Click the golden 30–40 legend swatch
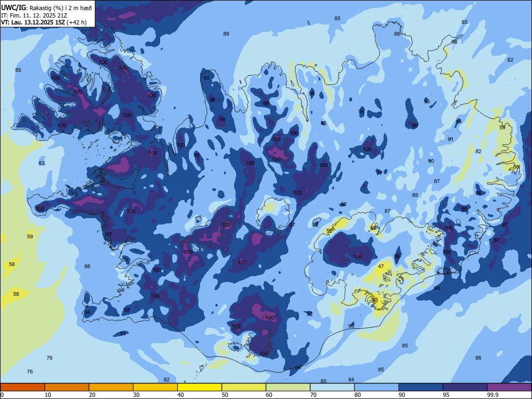Image resolution: width=532 pixels, height=399 pixels. (155, 387)
